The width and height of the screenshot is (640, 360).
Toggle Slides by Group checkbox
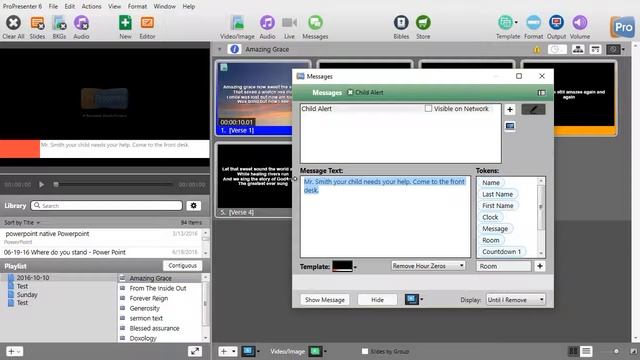pyautogui.click(x=365, y=351)
